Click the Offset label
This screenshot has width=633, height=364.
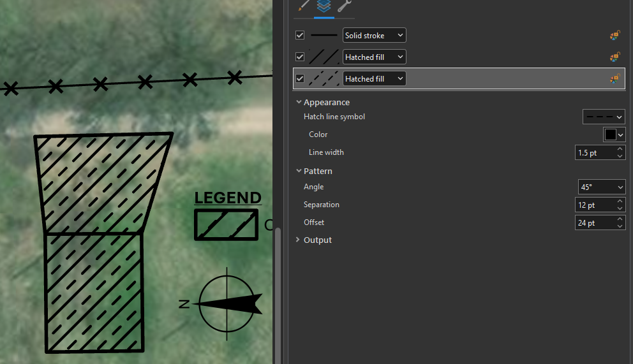[x=314, y=222]
